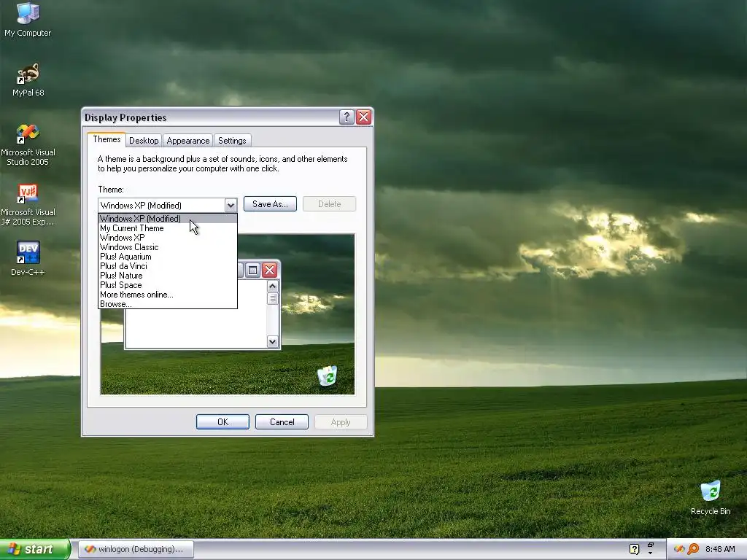Switch to the Themes tab

tap(107, 139)
